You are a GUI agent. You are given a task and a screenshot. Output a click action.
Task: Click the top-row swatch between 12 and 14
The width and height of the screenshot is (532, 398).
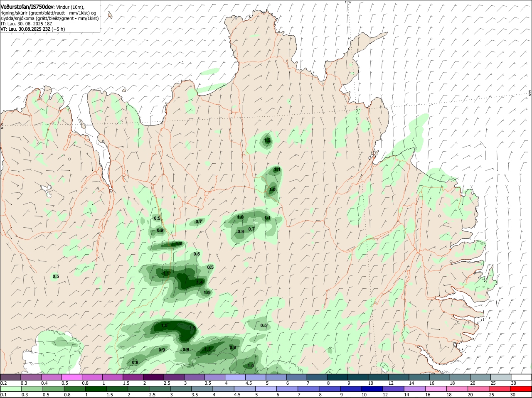(399, 377)
